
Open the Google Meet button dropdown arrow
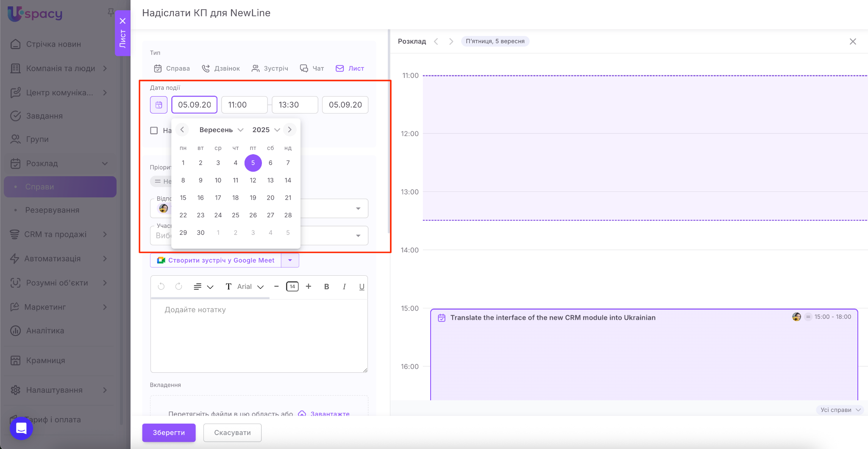tap(290, 260)
